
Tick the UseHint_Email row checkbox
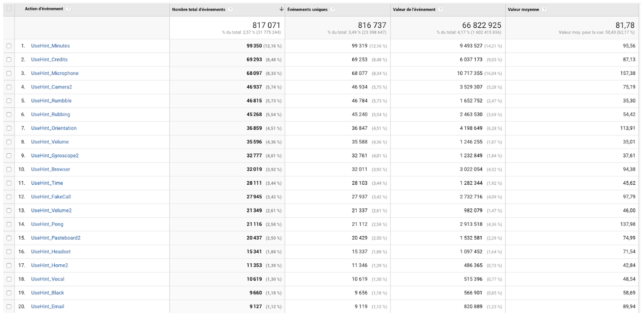[9, 307]
